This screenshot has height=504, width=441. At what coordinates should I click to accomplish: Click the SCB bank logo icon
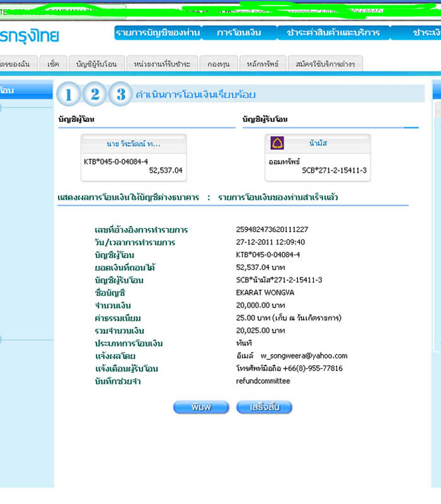[x=277, y=144]
